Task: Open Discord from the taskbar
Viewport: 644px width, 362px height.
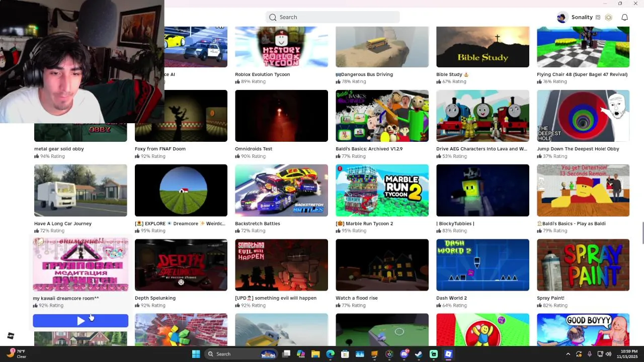Action: [404, 354]
